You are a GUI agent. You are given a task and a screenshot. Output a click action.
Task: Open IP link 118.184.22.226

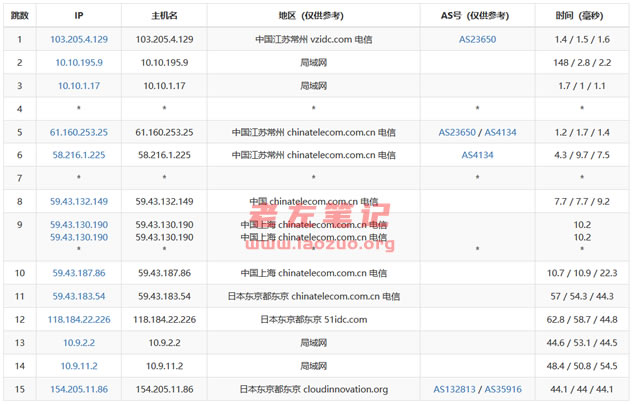(x=79, y=320)
